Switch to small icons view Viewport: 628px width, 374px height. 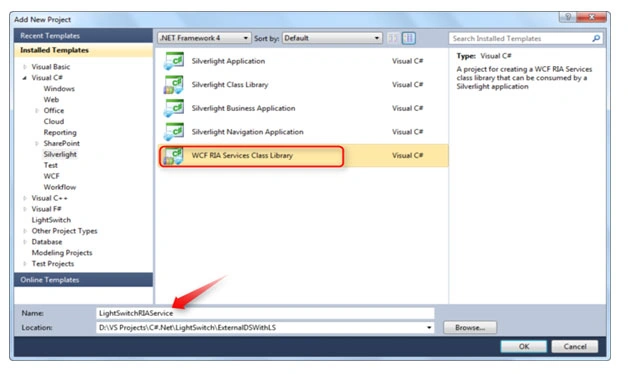tap(393, 38)
